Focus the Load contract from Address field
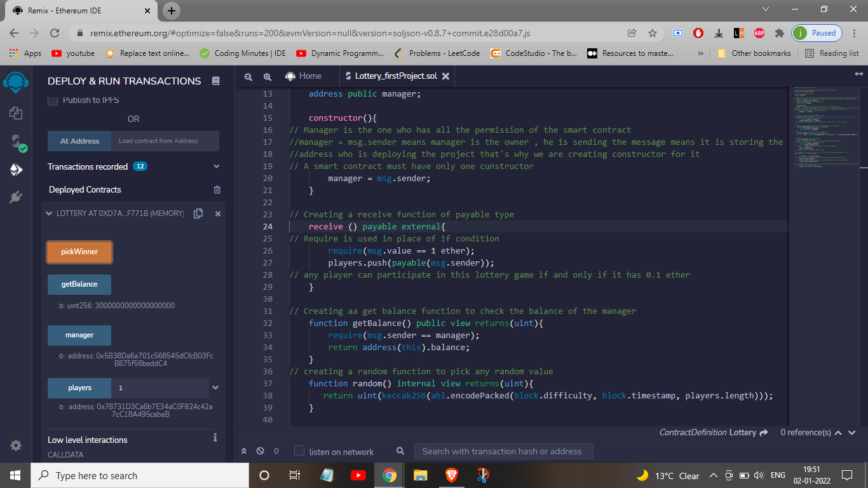The width and height of the screenshot is (868, 488). tap(165, 141)
